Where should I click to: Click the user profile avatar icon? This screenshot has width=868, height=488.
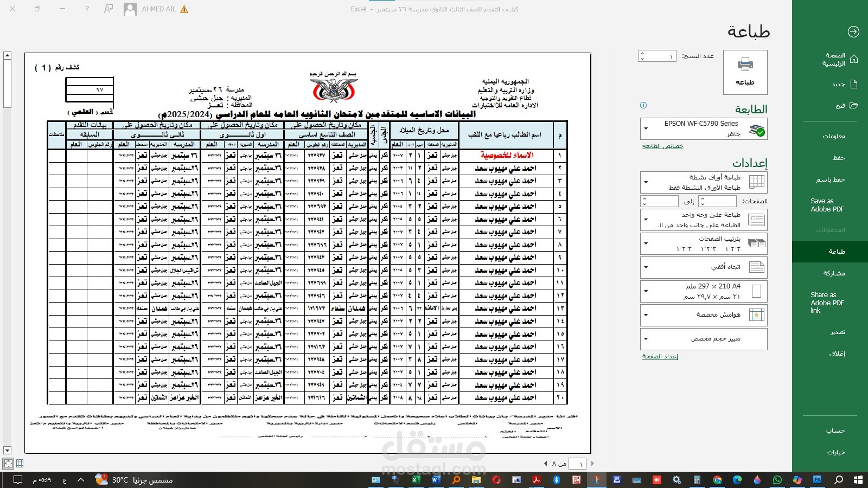point(130,9)
